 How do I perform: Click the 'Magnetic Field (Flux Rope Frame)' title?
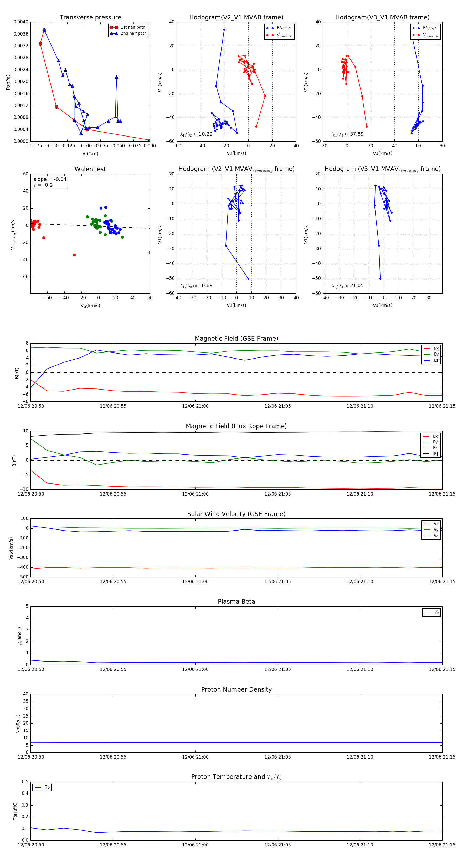pyautogui.click(x=236, y=426)
